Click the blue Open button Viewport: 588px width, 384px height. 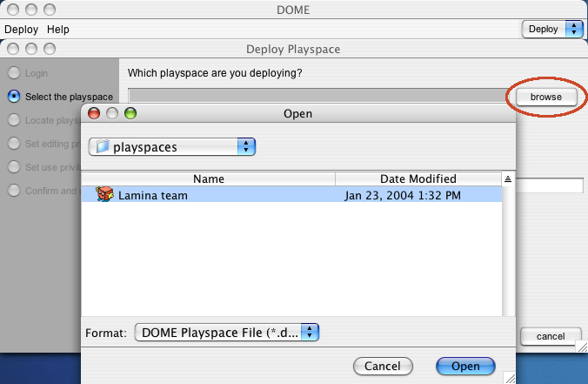tap(465, 366)
